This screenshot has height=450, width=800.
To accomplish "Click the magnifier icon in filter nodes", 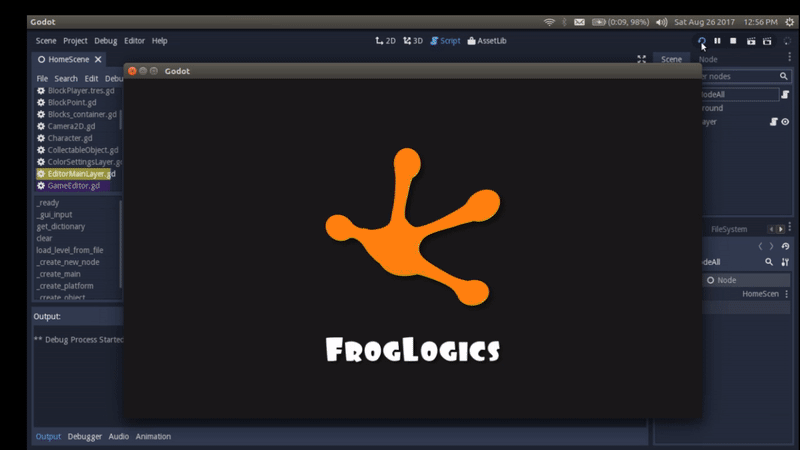I will [x=784, y=77].
